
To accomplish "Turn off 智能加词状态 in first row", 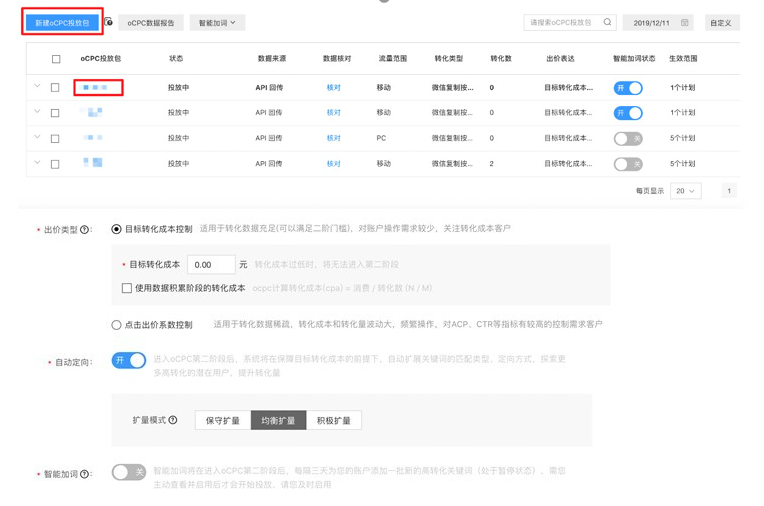I will tap(628, 88).
